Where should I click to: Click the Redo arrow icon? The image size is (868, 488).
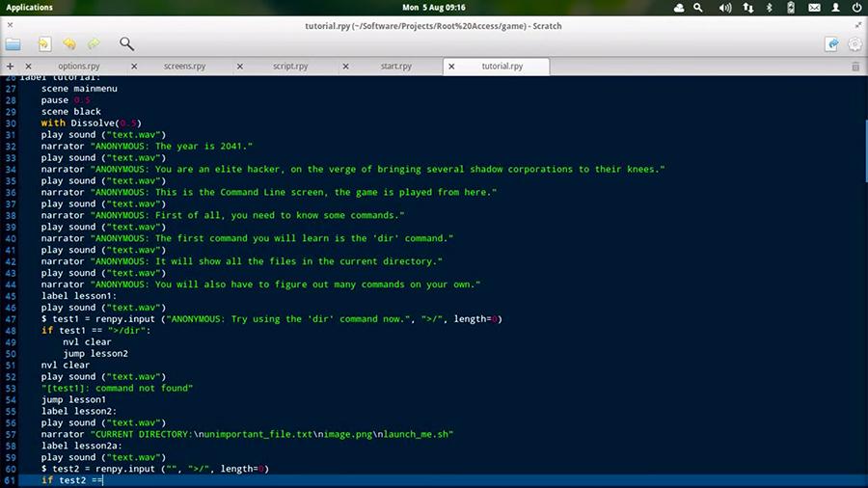tap(94, 43)
